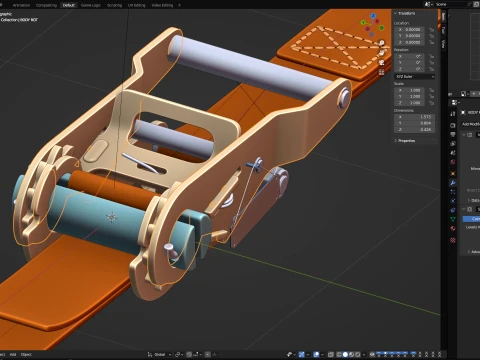Click the viewport zoom magnifier icon
Viewport: 480px width, 360px height.
point(382,43)
